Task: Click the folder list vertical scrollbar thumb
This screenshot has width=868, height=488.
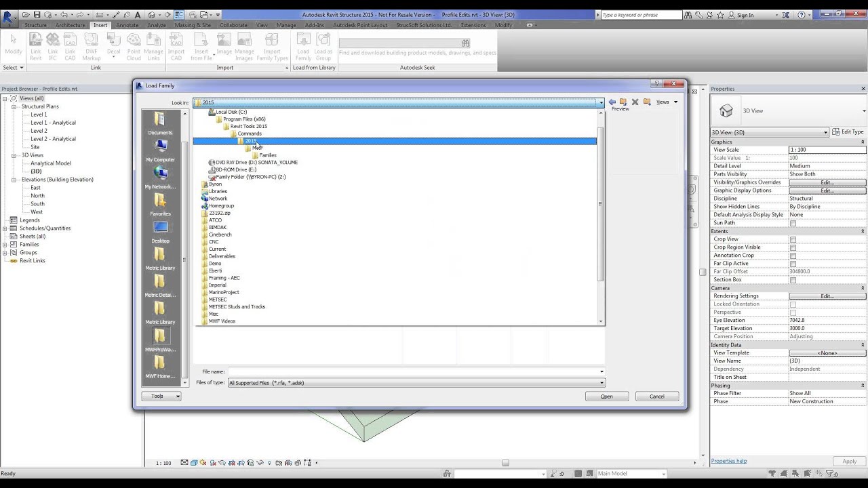Action: click(600, 203)
